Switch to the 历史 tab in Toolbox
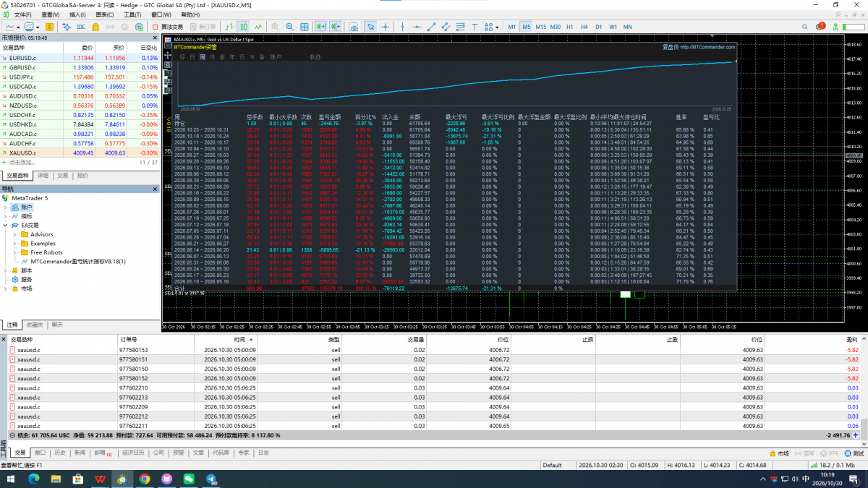The image size is (868, 488). pos(60,453)
